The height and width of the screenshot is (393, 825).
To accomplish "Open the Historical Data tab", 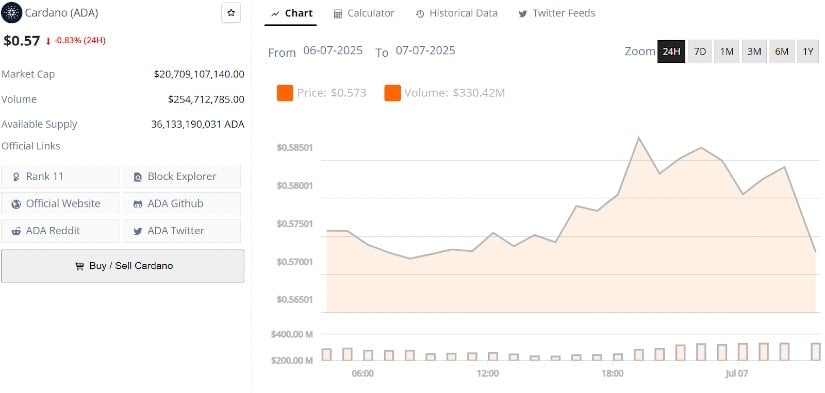I will click(x=456, y=13).
